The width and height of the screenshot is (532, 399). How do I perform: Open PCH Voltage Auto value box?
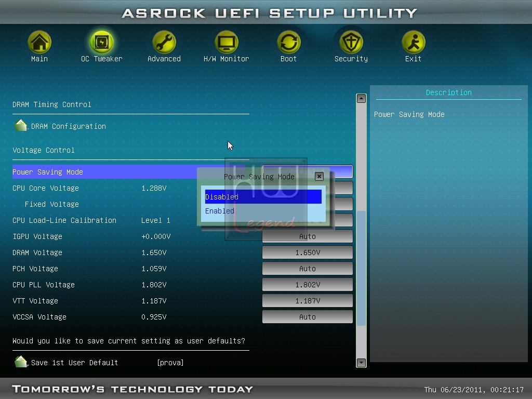308,269
